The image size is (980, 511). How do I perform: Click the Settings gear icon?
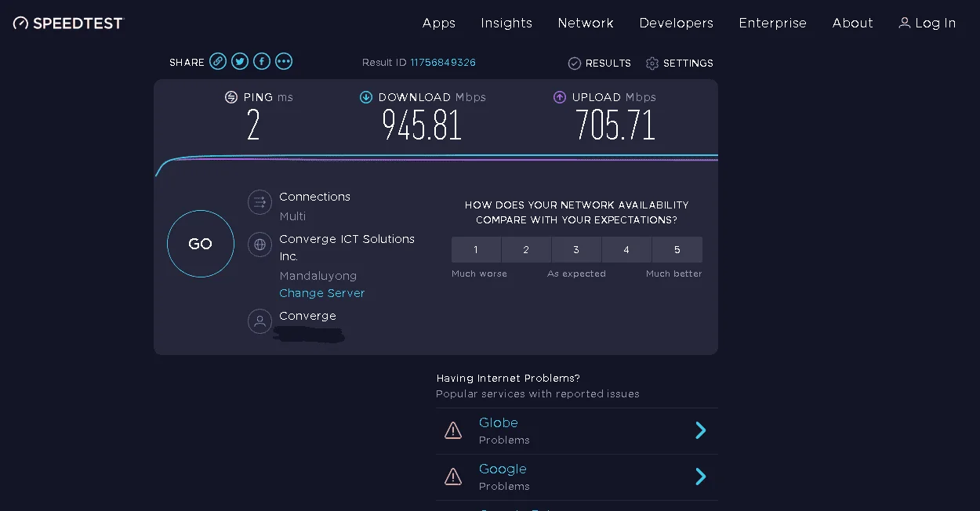point(652,63)
